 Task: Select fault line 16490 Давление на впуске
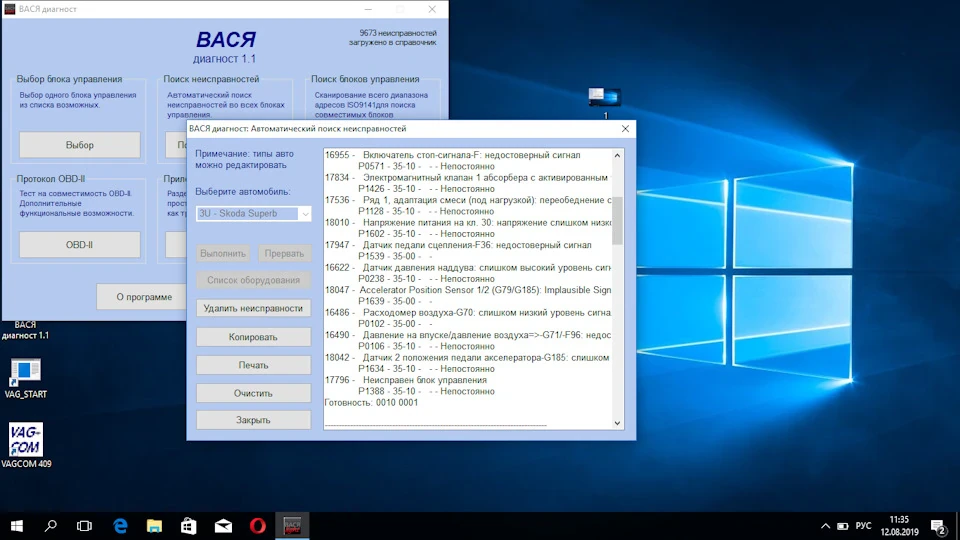[468, 335]
